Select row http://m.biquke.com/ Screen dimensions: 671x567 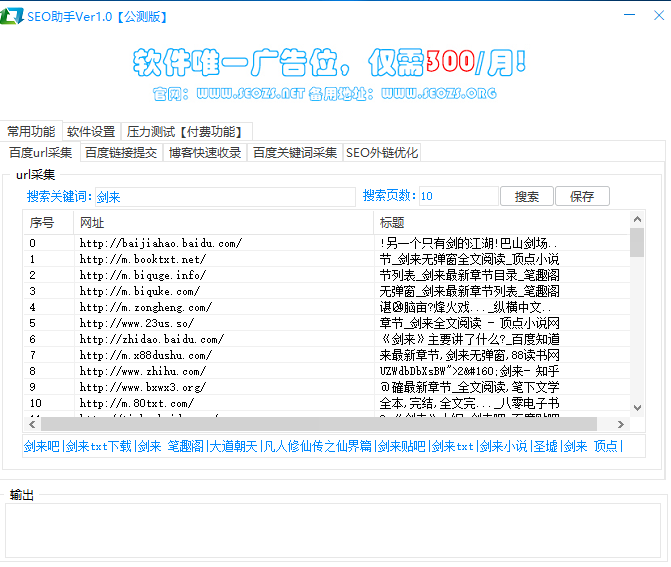(x=327, y=291)
